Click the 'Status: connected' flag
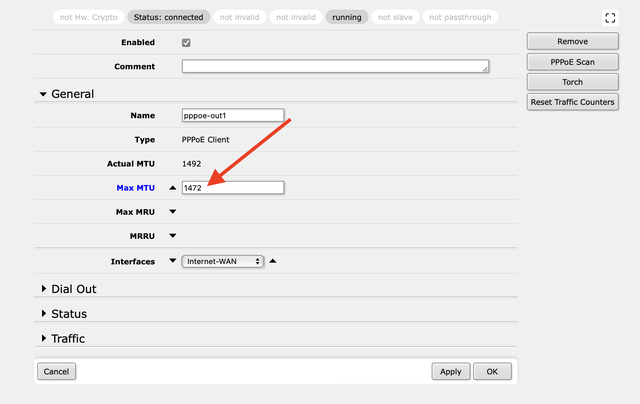Viewport: 640px width, 404px height. click(x=169, y=17)
